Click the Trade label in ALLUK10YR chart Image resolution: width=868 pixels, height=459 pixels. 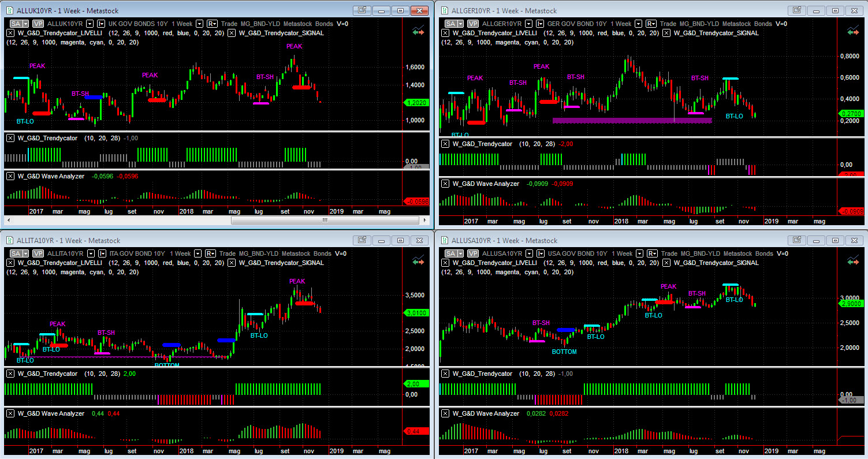pyautogui.click(x=229, y=24)
